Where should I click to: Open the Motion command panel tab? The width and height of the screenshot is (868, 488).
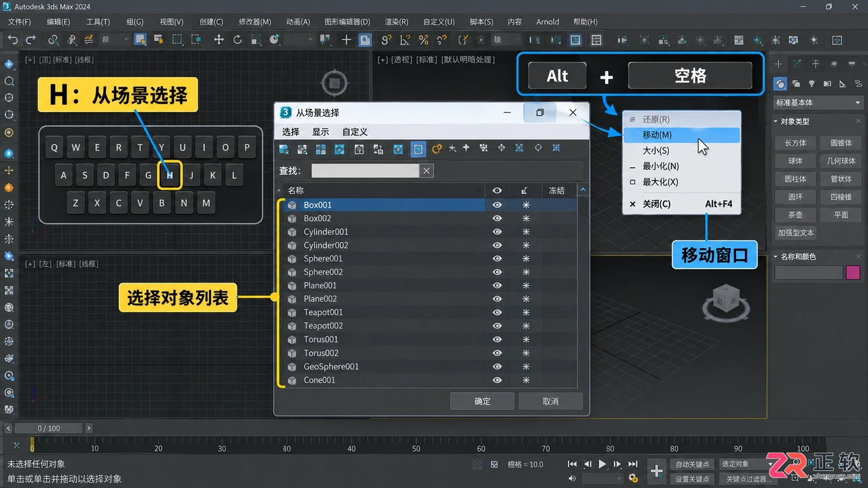point(834,64)
